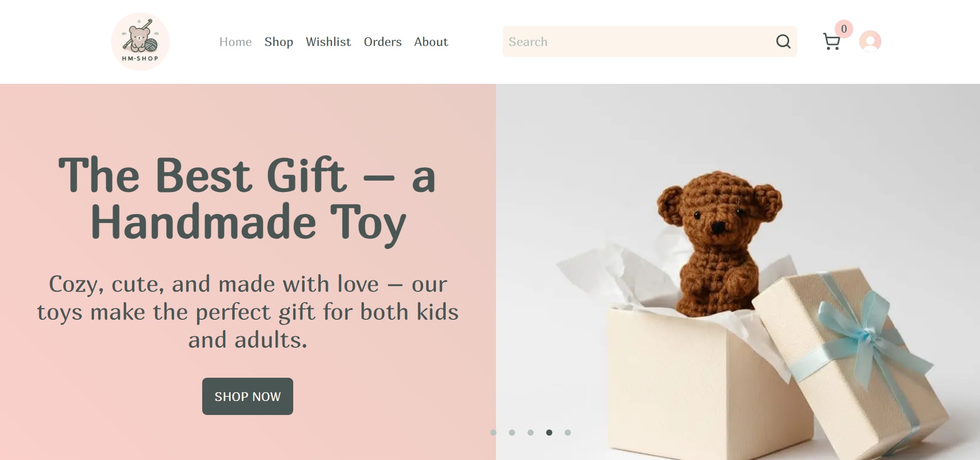
Task: Open the user profile avatar
Action: (870, 41)
